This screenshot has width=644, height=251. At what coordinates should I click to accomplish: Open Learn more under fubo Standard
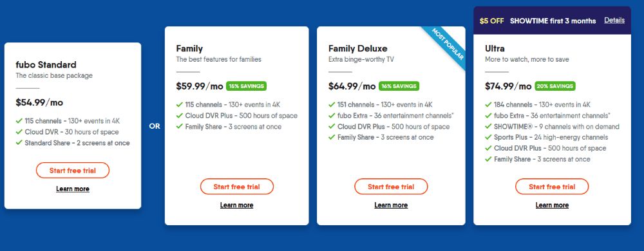[73, 189]
